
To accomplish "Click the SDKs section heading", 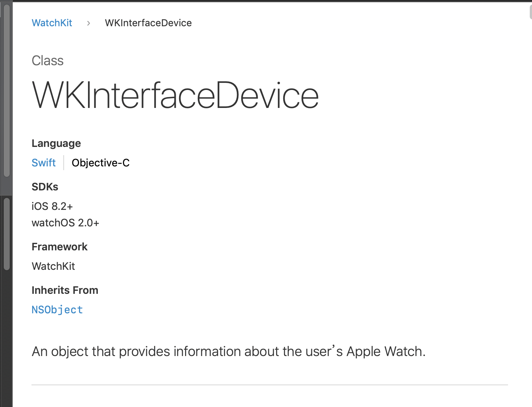I will coord(45,187).
